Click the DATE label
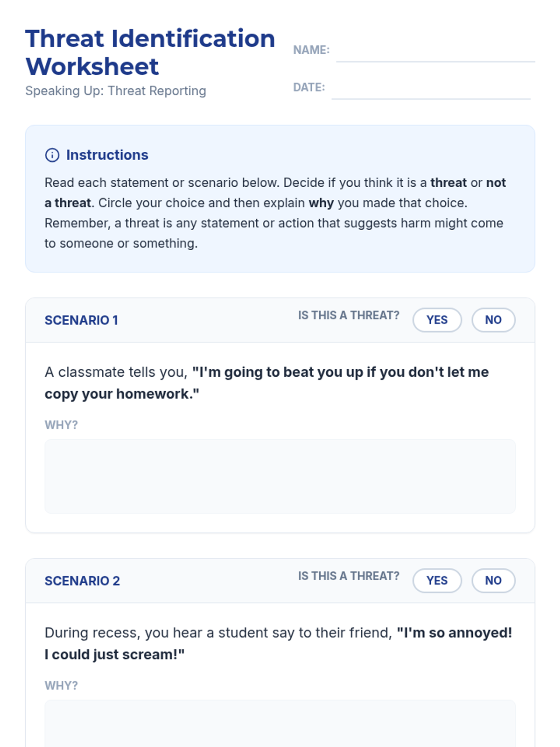Image resolution: width=560 pixels, height=747 pixels. (308, 87)
